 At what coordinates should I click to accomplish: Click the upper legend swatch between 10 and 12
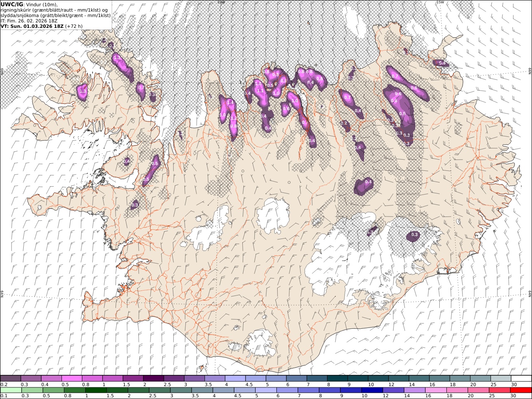(377, 378)
